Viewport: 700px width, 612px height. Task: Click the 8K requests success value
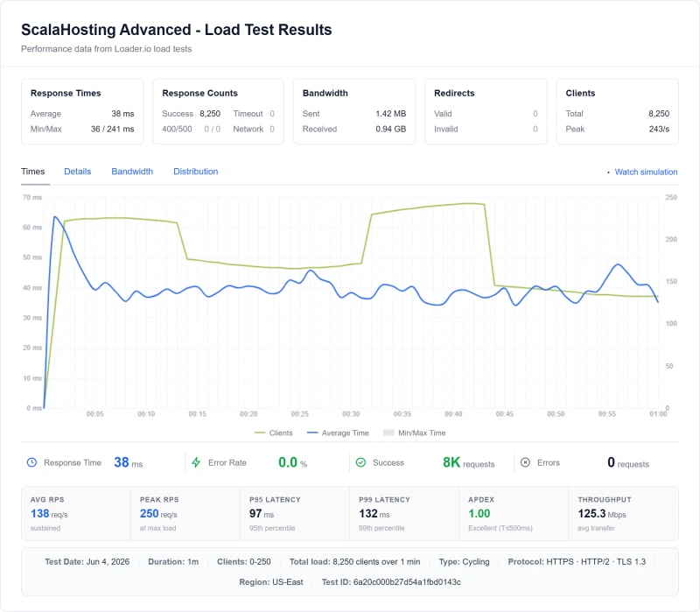[468, 462]
